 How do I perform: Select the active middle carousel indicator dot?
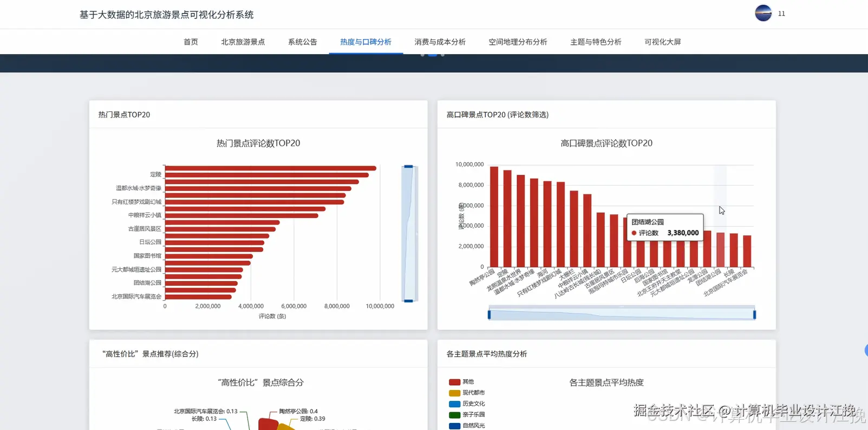click(433, 55)
